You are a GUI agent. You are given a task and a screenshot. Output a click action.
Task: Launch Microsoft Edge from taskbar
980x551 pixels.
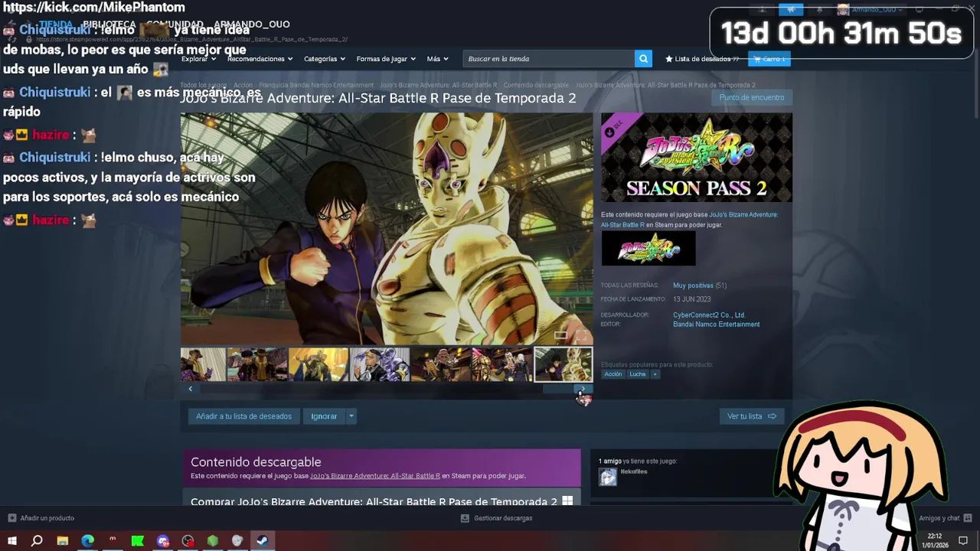coord(87,541)
